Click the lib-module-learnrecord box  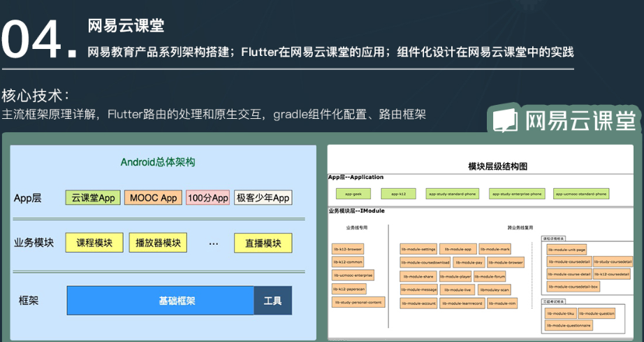tap(462, 303)
